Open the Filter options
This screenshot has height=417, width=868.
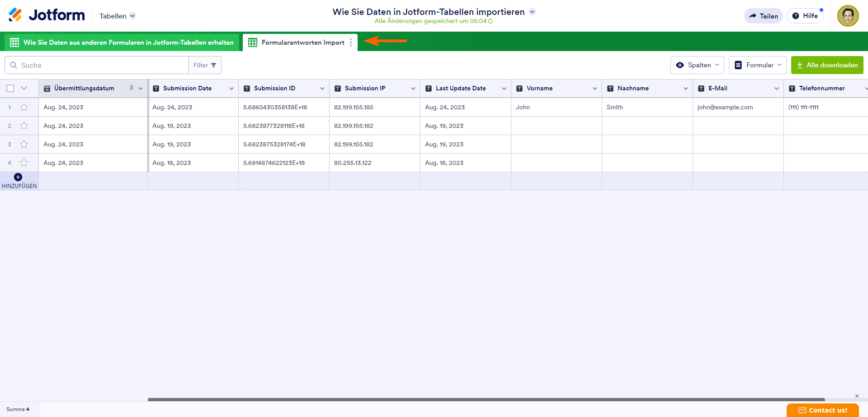coord(205,65)
